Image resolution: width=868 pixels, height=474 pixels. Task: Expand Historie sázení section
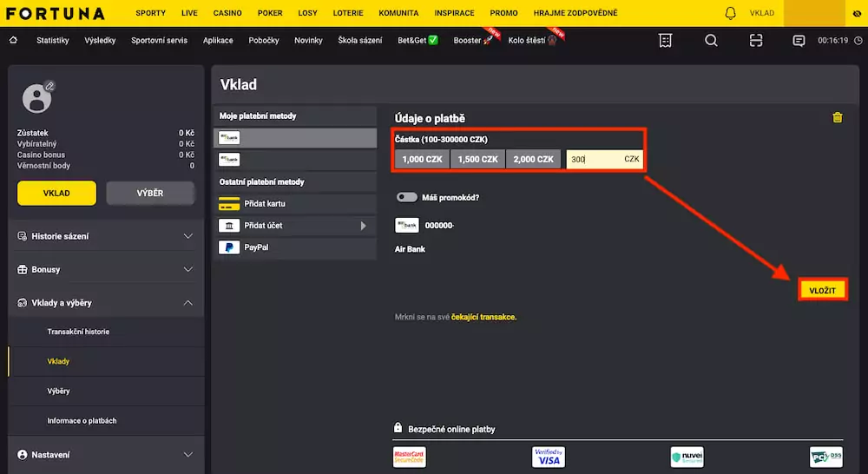pyautogui.click(x=106, y=236)
